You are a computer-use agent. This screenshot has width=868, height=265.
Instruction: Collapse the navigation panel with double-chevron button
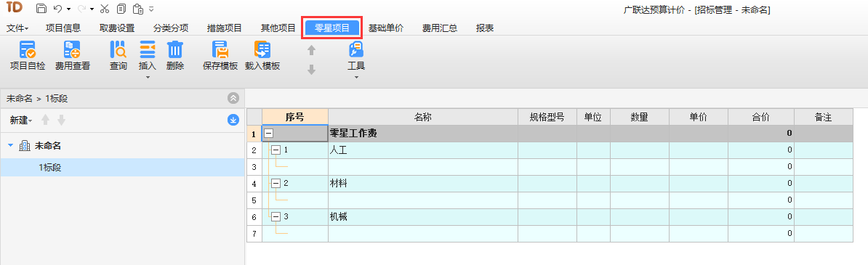click(233, 99)
